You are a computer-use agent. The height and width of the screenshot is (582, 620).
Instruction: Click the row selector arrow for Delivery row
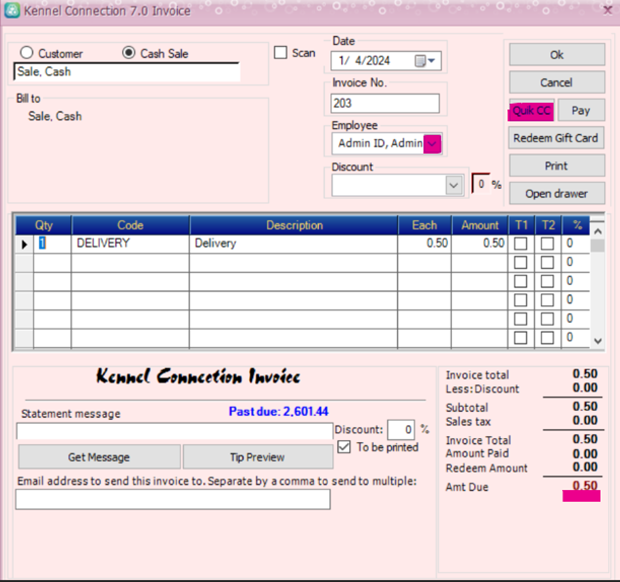point(24,244)
